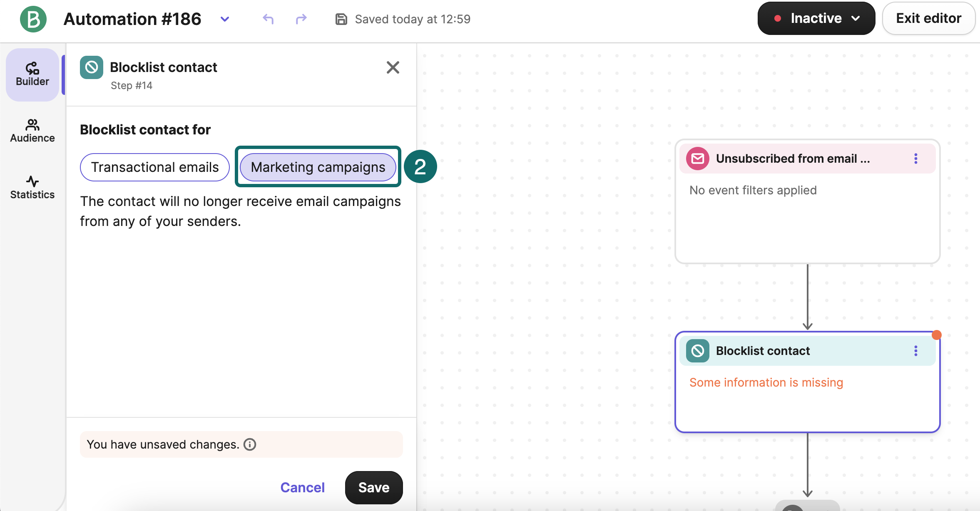The image size is (980, 511).
Task: Undo the last change
Action: click(x=268, y=19)
